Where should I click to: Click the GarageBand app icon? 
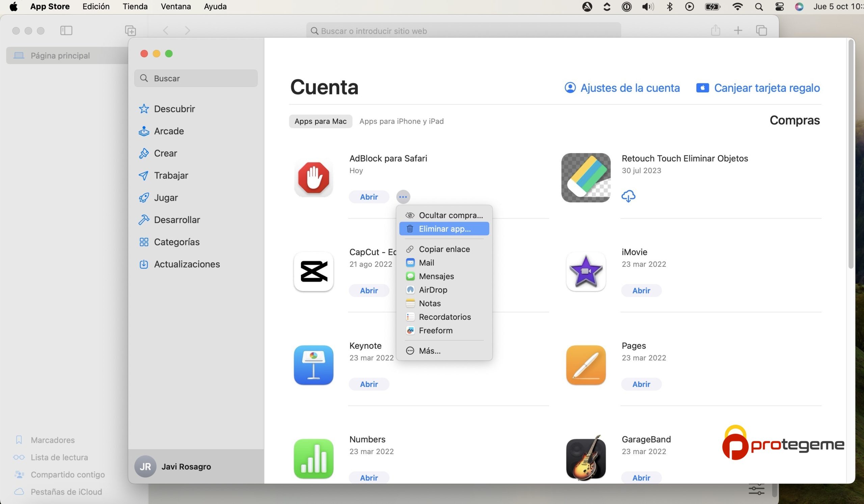click(586, 458)
